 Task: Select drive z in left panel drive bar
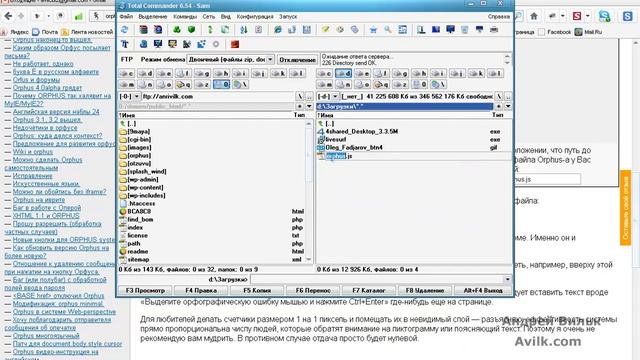tap(202, 84)
